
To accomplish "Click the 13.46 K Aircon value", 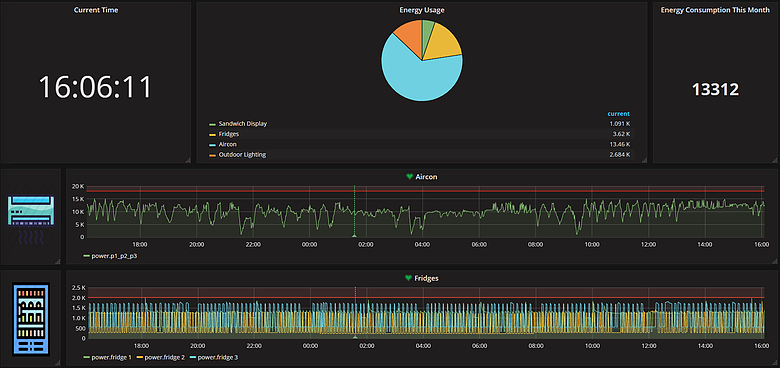I will tap(619, 144).
